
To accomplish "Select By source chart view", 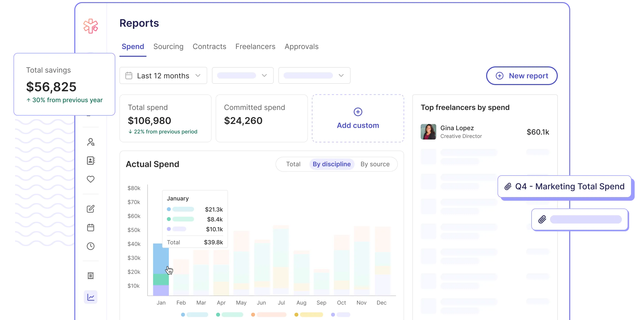I will (375, 164).
